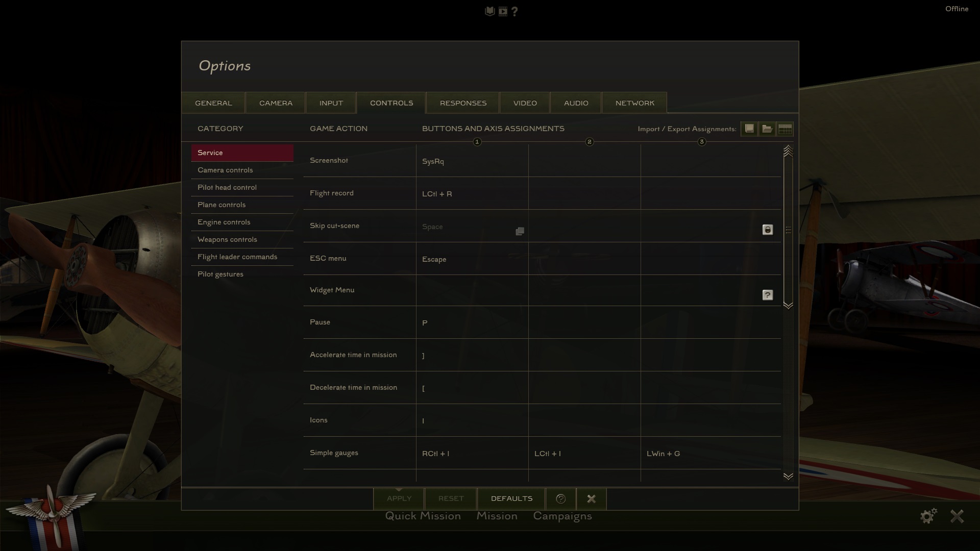Close the Options dialog with the X button
The height and width of the screenshot is (551, 980).
point(591,498)
